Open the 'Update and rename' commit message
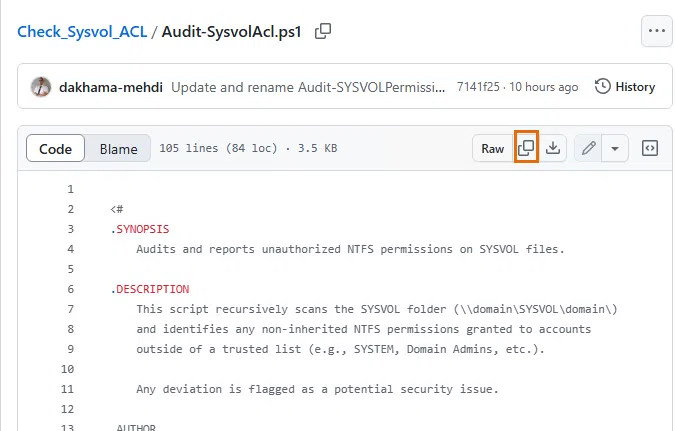 [307, 87]
